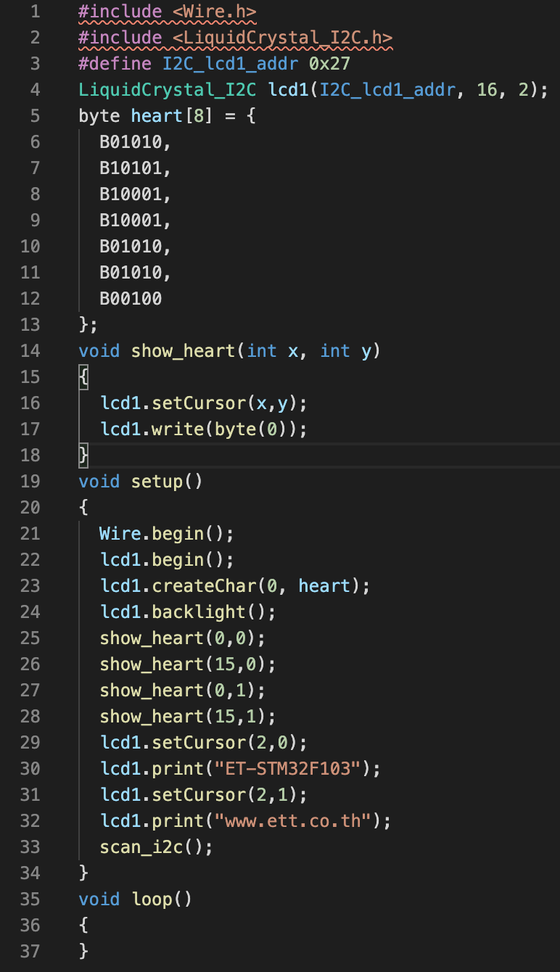The height and width of the screenshot is (972, 560).
Task: Click the Wire.begin() call
Action: click(x=167, y=534)
